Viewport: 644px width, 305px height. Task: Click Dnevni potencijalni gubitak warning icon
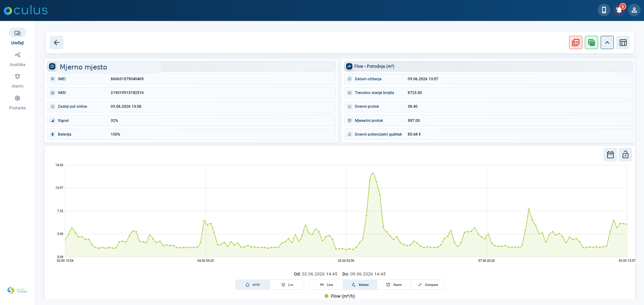(350, 134)
